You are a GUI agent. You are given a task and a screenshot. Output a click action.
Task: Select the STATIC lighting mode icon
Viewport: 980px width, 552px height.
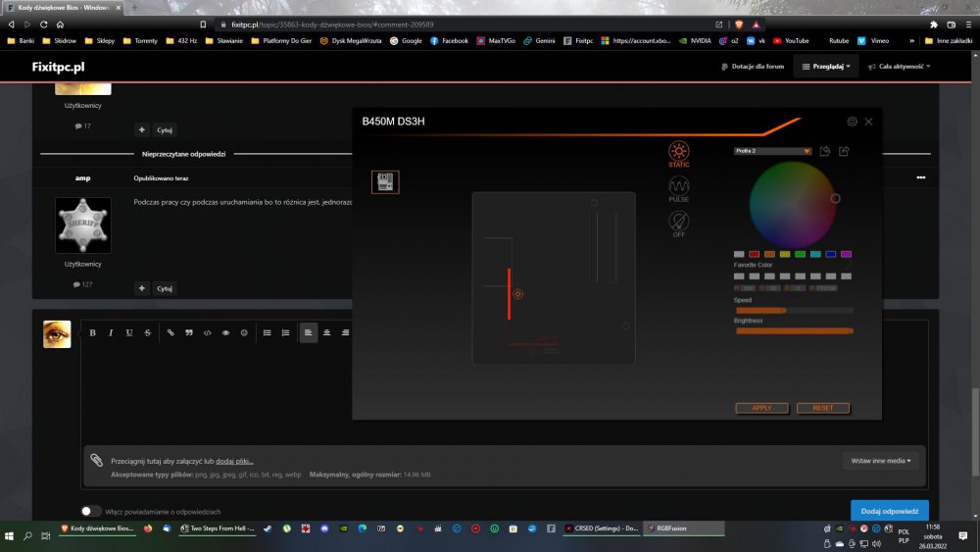click(678, 151)
